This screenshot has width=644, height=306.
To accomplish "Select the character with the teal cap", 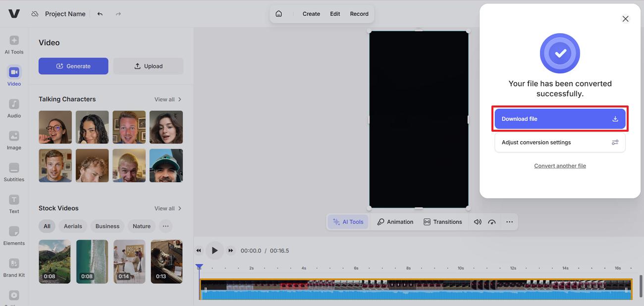I will (166, 165).
